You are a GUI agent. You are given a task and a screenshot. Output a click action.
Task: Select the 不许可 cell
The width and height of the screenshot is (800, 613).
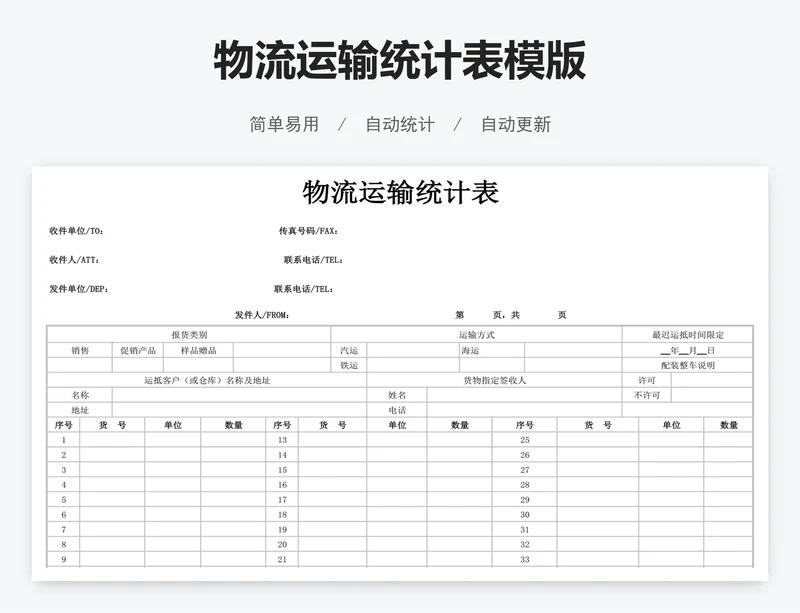coord(646,395)
